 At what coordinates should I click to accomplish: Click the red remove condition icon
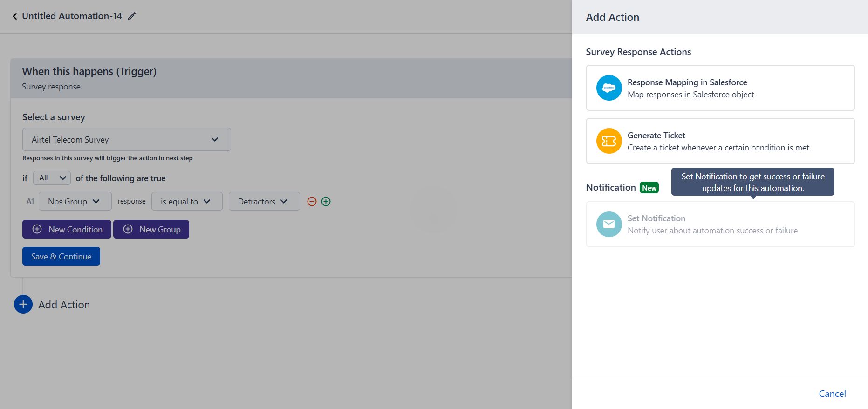pos(312,201)
